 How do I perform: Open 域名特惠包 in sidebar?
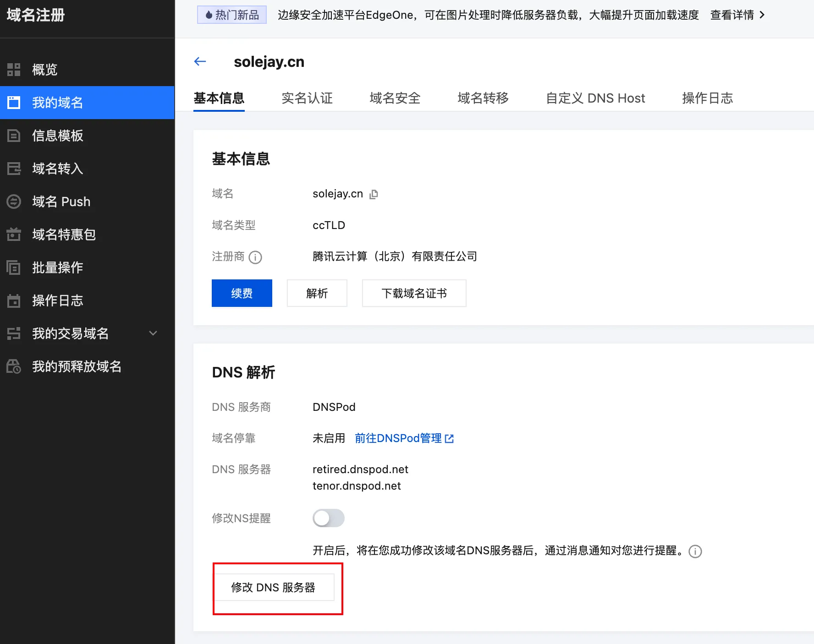[64, 235]
